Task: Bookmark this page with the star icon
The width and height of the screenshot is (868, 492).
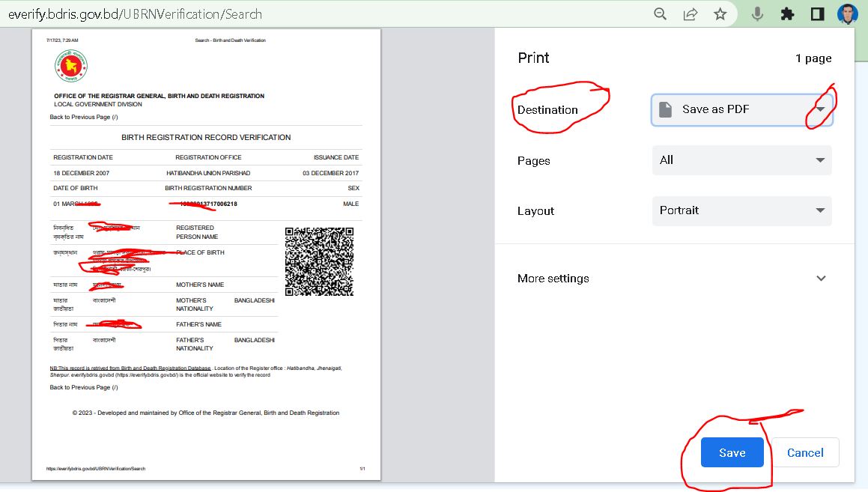Action: coord(720,14)
